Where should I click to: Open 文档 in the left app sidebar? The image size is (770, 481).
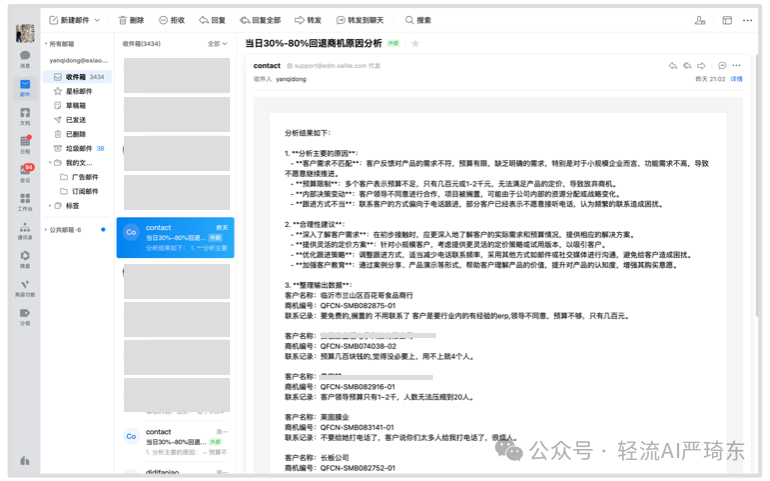[x=25, y=116]
